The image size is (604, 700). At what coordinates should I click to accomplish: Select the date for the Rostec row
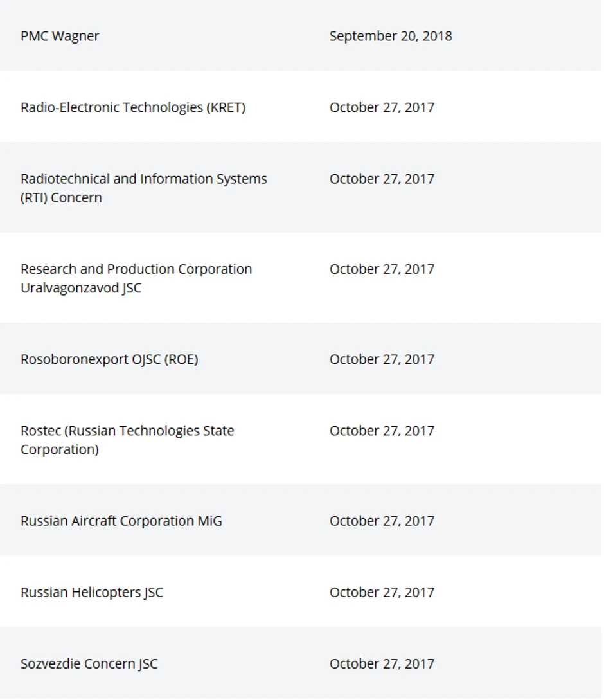point(381,431)
